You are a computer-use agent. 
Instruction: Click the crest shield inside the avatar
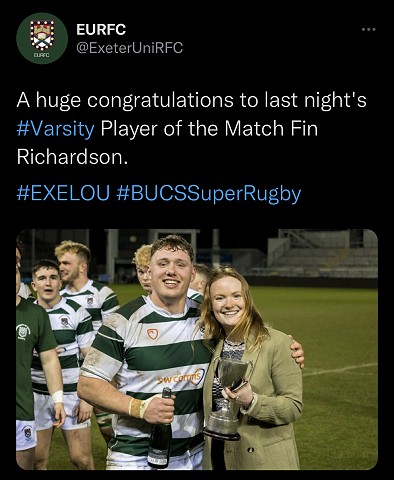[42, 35]
